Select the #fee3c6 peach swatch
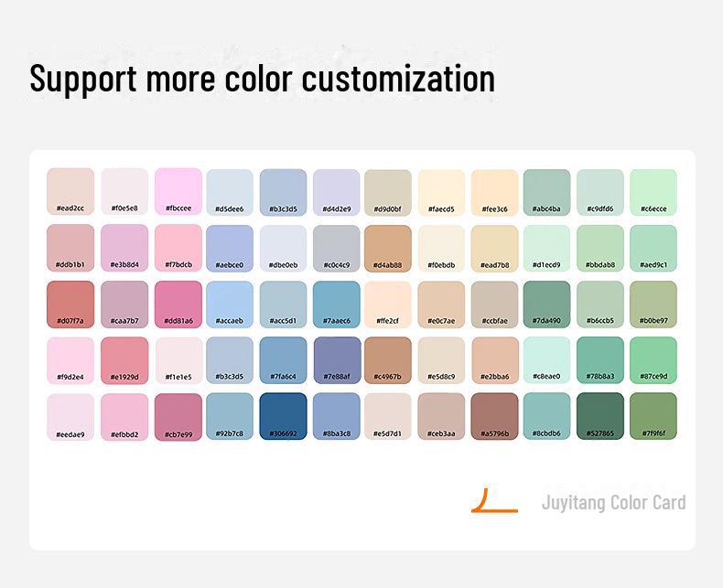Viewport: 723px width, 588px height. tap(494, 191)
